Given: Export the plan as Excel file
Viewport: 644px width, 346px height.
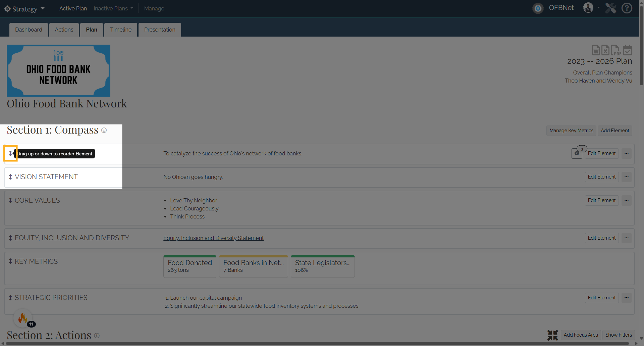Looking at the screenshot, I should pos(605,50).
